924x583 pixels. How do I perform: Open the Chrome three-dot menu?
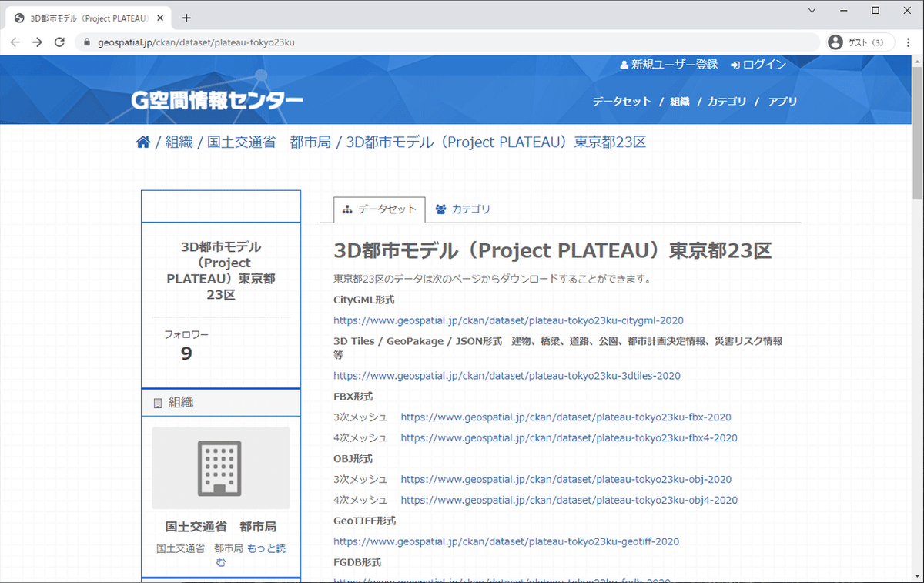click(909, 42)
